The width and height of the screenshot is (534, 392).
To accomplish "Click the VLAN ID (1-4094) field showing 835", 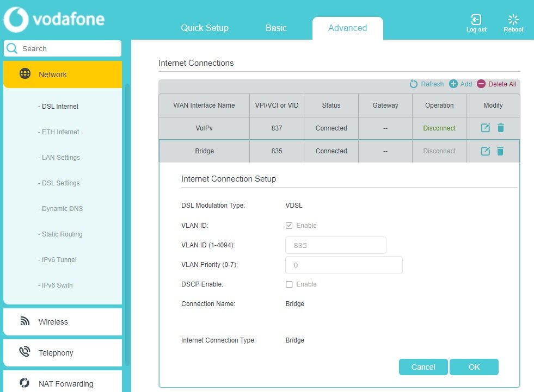I will 336,245.
